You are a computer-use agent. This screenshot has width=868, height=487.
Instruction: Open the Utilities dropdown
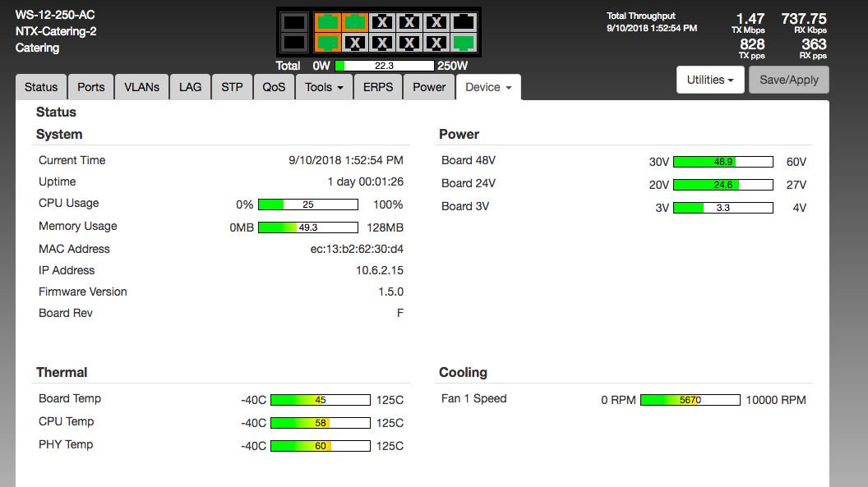coord(710,80)
